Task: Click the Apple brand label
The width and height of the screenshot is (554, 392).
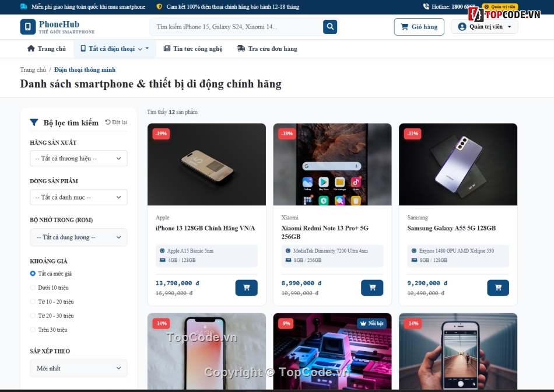Action: pyautogui.click(x=163, y=218)
